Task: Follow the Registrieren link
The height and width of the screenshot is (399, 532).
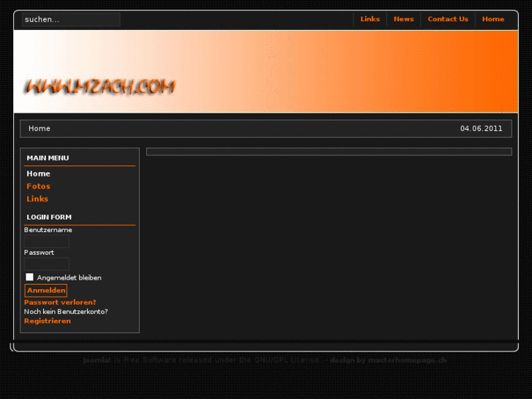Action: click(48, 321)
